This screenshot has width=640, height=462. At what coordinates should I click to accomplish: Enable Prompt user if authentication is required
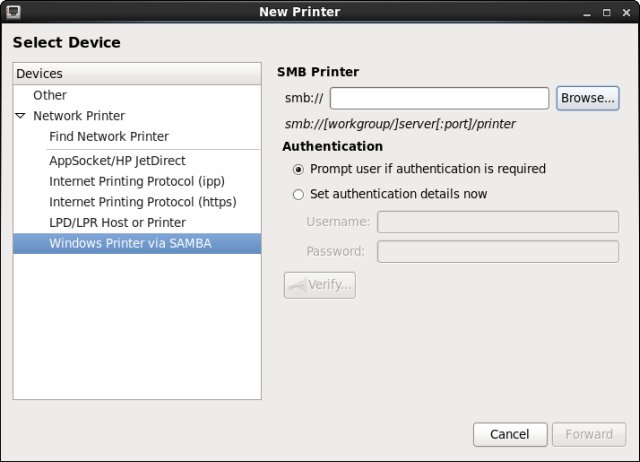(298, 169)
